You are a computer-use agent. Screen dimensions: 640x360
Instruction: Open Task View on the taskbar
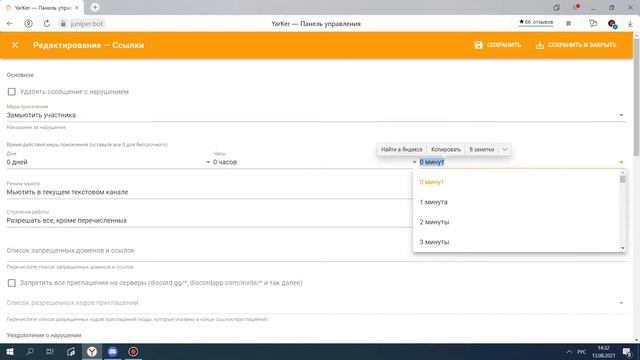point(50,352)
